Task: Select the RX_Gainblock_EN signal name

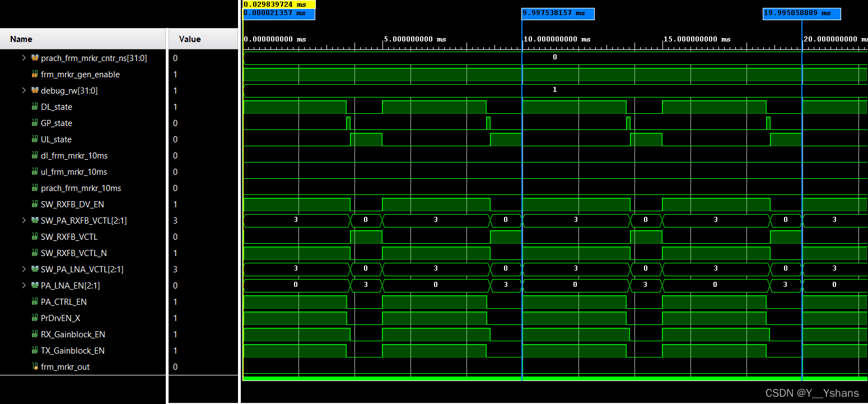Action: coord(73,335)
